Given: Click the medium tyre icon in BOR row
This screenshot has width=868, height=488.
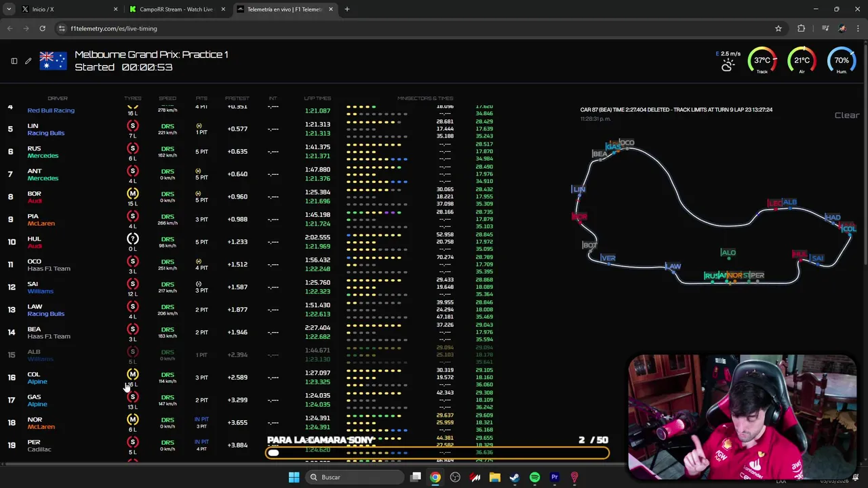Looking at the screenshot, I should tap(133, 194).
